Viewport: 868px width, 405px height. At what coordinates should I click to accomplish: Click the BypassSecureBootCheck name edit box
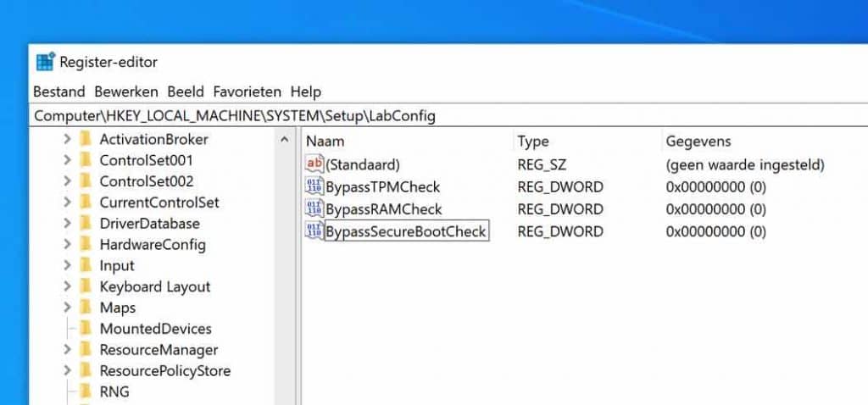click(406, 231)
